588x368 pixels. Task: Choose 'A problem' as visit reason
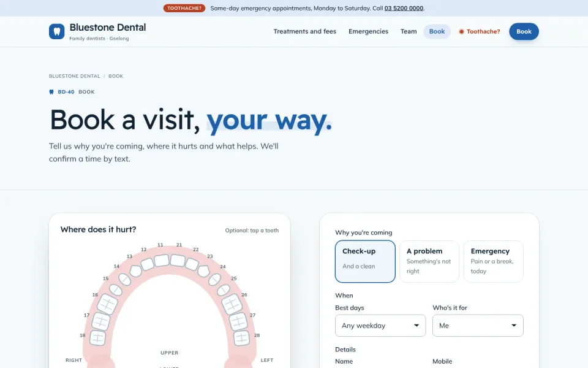click(x=429, y=261)
